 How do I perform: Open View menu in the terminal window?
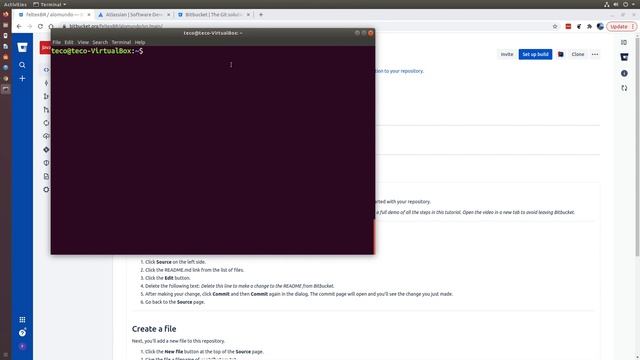click(x=83, y=42)
